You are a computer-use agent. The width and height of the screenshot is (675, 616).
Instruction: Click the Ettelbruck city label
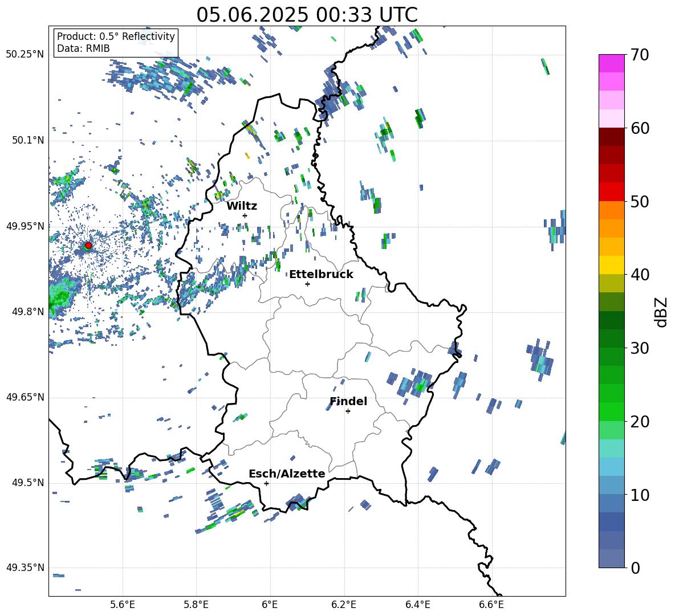coord(321,275)
